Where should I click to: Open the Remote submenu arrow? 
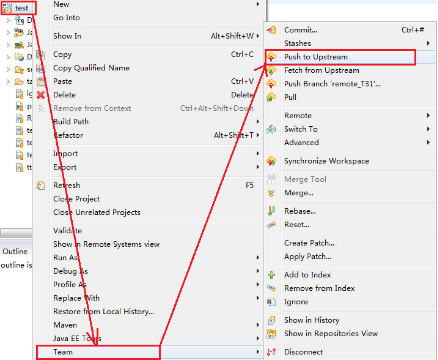[428, 116]
